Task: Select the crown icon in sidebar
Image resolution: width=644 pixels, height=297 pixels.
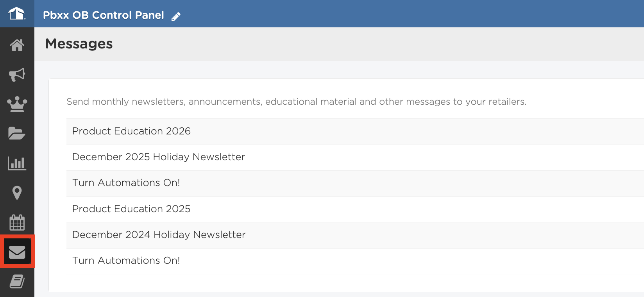Action: 17,104
